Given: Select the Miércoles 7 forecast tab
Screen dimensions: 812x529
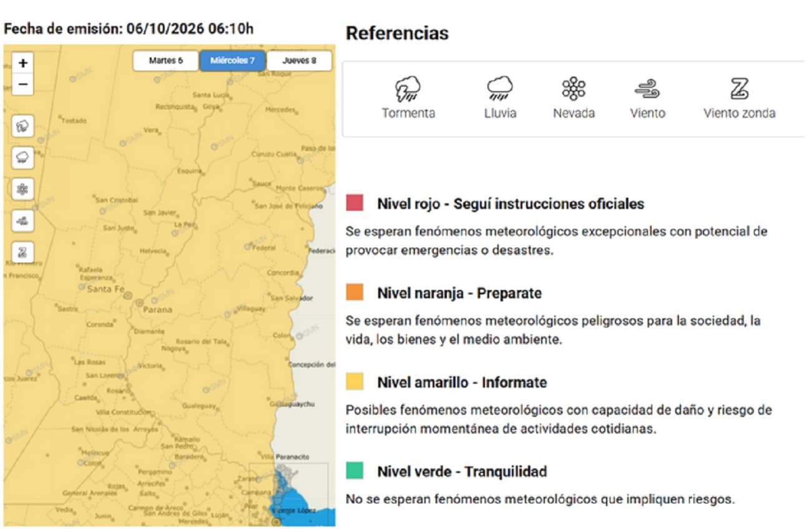Looking at the screenshot, I should (x=233, y=61).
